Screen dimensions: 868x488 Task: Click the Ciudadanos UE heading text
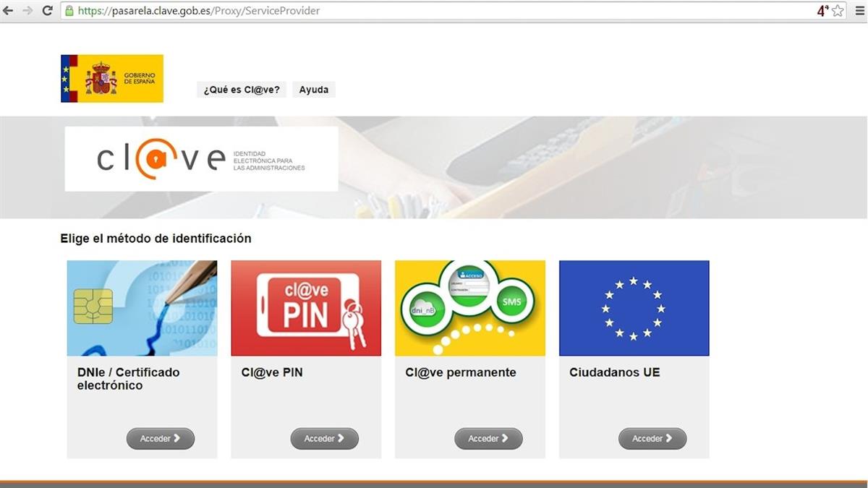click(x=614, y=373)
